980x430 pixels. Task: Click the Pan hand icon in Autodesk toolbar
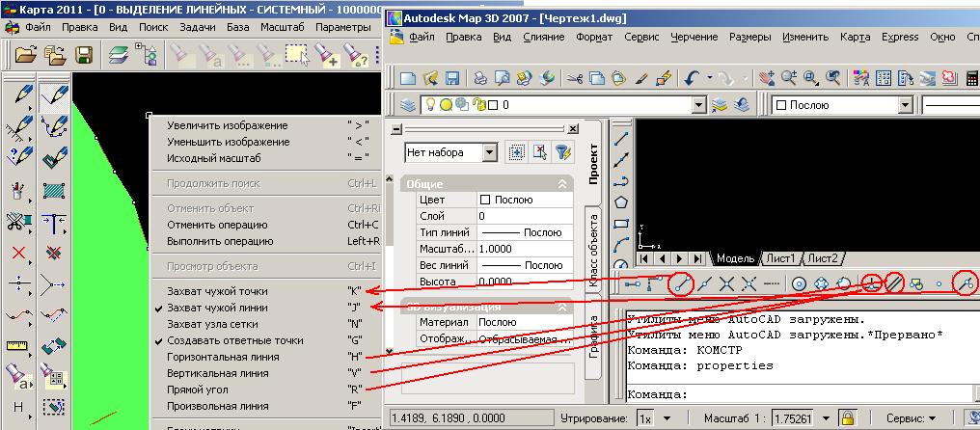(x=766, y=78)
